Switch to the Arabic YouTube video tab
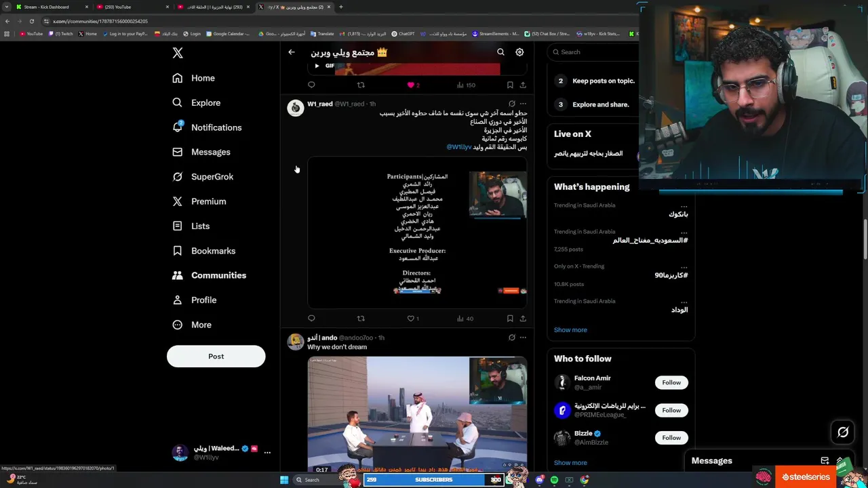Viewport: 868px width, 488px height. [x=213, y=7]
